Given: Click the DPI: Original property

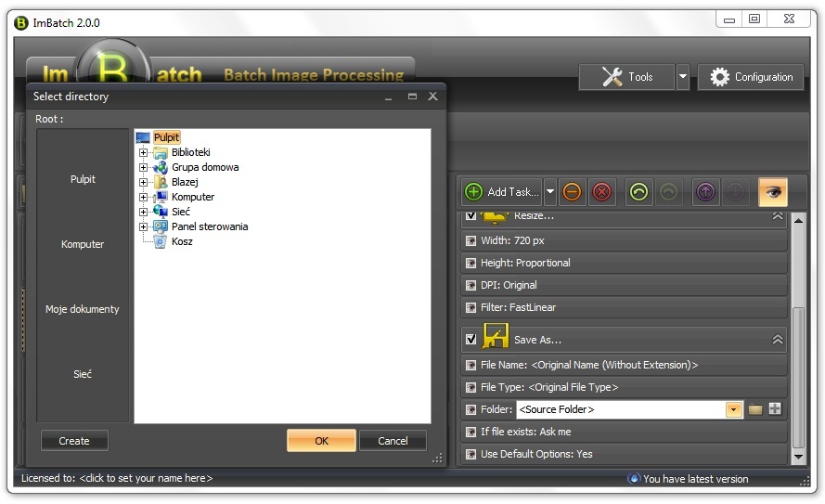Looking at the screenshot, I should (624, 285).
